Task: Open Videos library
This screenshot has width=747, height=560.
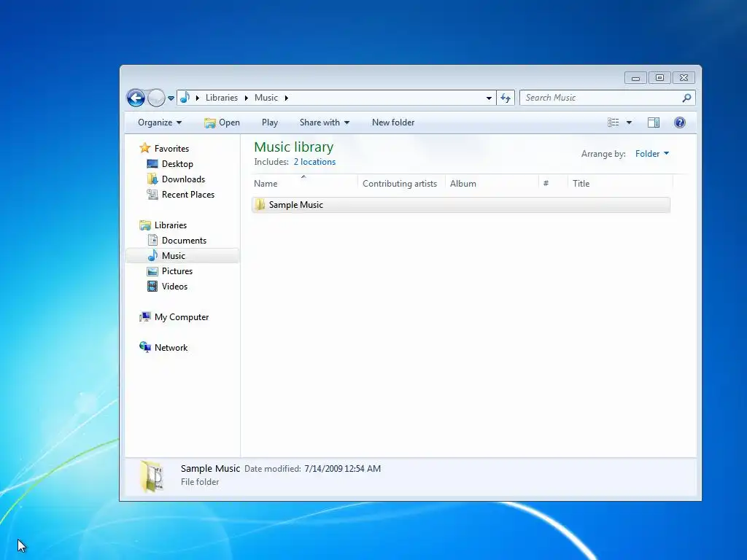Action: point(174,286)
